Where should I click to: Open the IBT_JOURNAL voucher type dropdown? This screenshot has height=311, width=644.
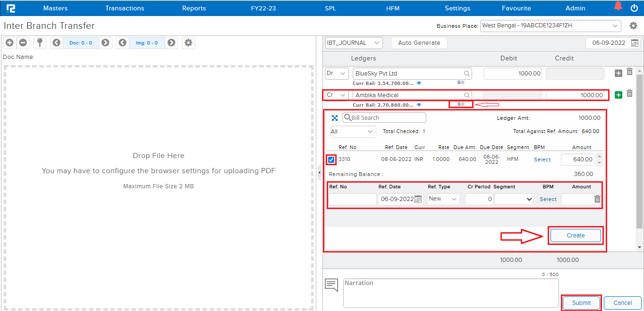[x=354, y=43]
